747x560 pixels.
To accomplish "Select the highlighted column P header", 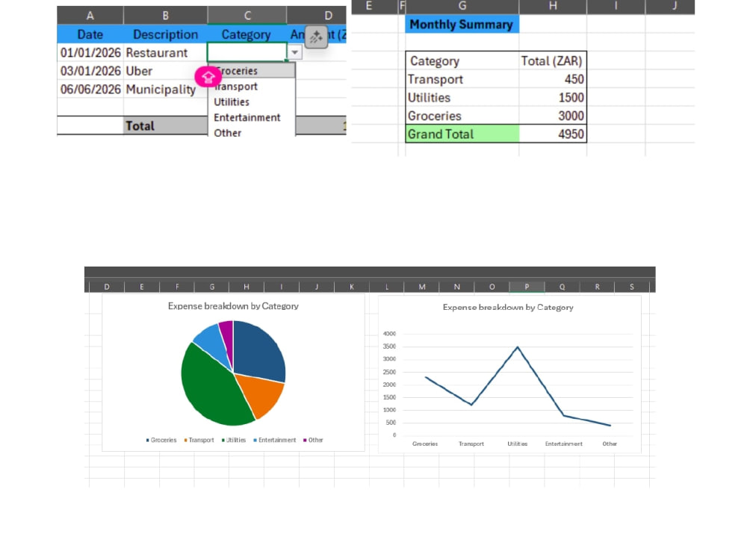I will (527, 287).
